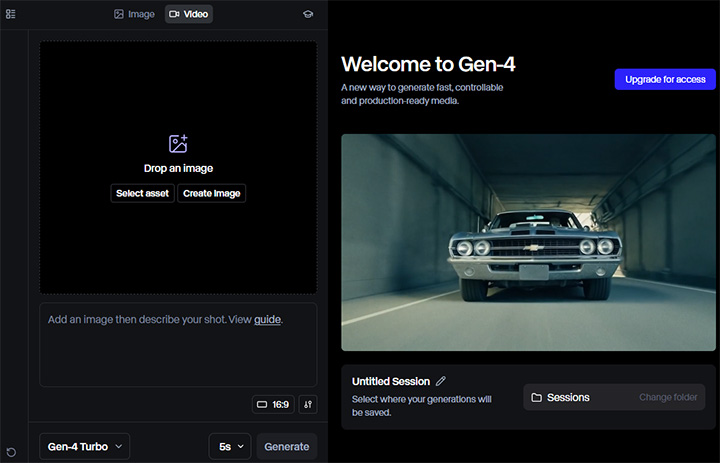Click the add image icon in drop zone

tap(178, 143)
